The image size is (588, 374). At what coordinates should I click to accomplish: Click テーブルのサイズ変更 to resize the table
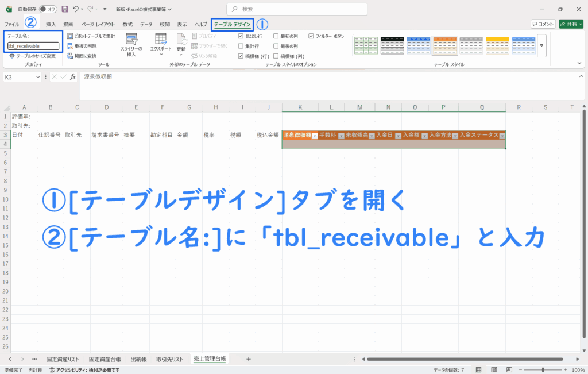[33, 56]
